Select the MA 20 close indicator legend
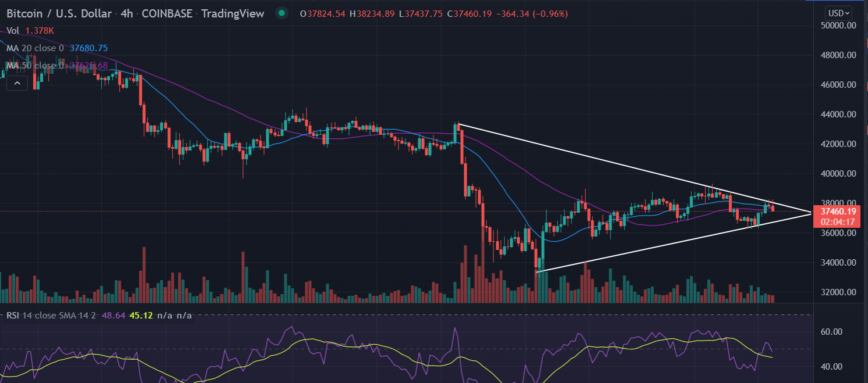This screenshot has width=868, height=383. pos(35,48)
